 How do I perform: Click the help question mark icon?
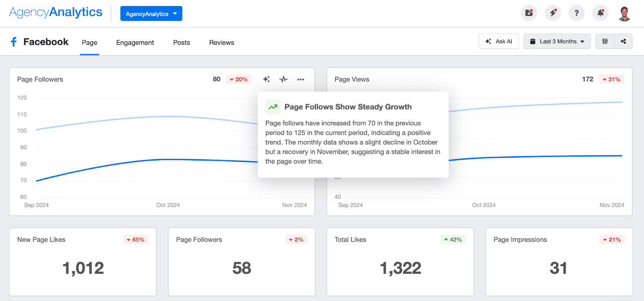576,13
